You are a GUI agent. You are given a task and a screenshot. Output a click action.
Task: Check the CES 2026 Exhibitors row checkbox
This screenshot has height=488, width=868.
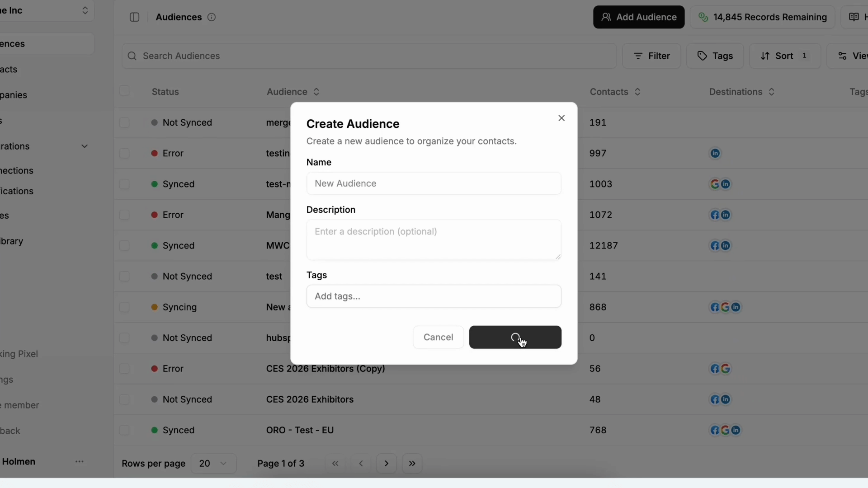coord(124,399)
